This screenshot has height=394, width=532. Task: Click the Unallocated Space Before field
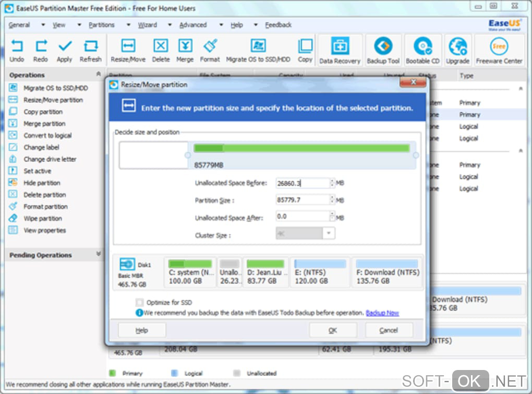303,183
